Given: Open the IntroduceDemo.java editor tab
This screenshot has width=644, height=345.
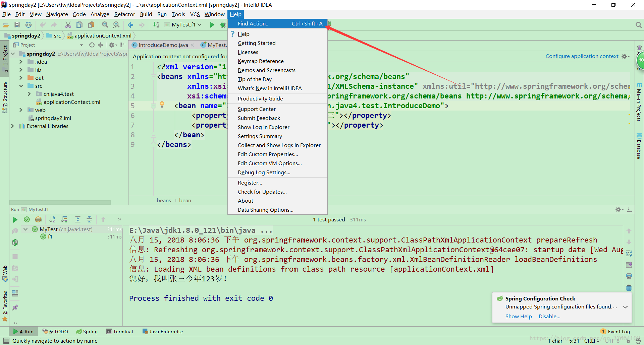Looking at the screenshot, I should (x=163, y=45).
